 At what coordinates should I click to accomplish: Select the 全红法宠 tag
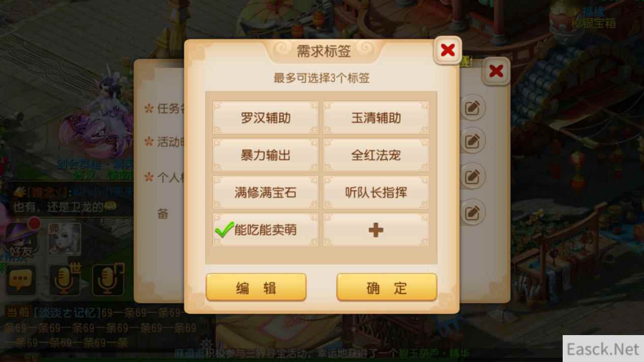[376, 155]
